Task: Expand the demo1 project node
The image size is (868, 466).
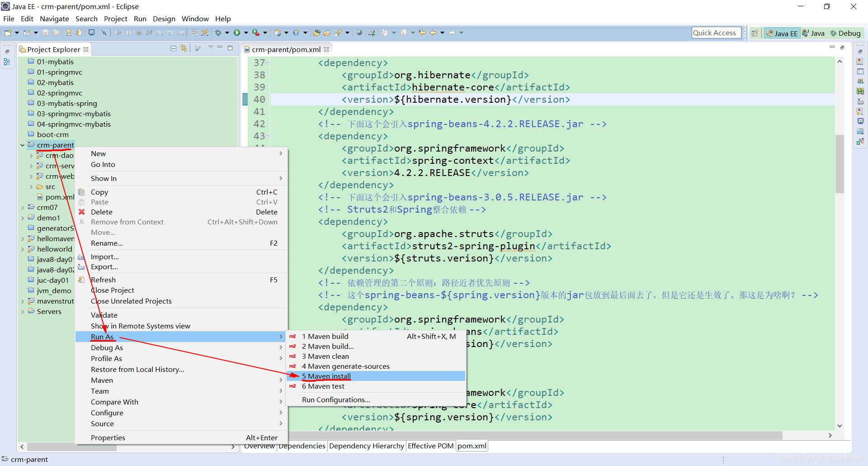Action: (22, 218)
